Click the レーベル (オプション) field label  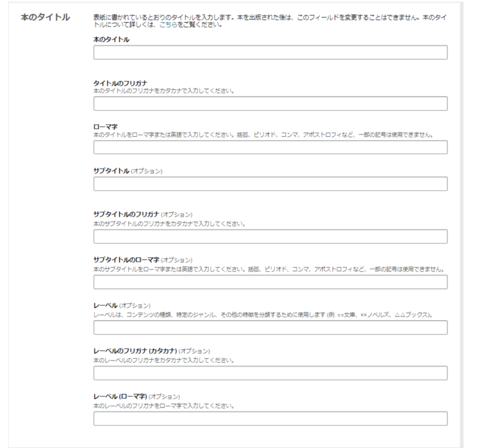(x=122, y=305)
